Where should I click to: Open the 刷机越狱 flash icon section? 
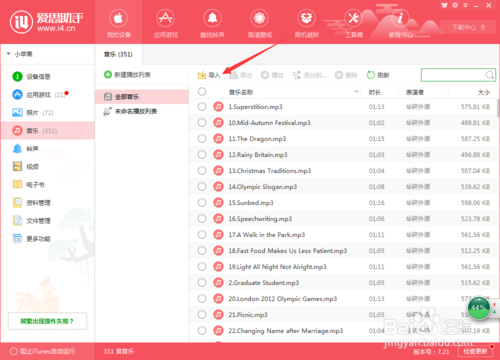pos(306,19)
